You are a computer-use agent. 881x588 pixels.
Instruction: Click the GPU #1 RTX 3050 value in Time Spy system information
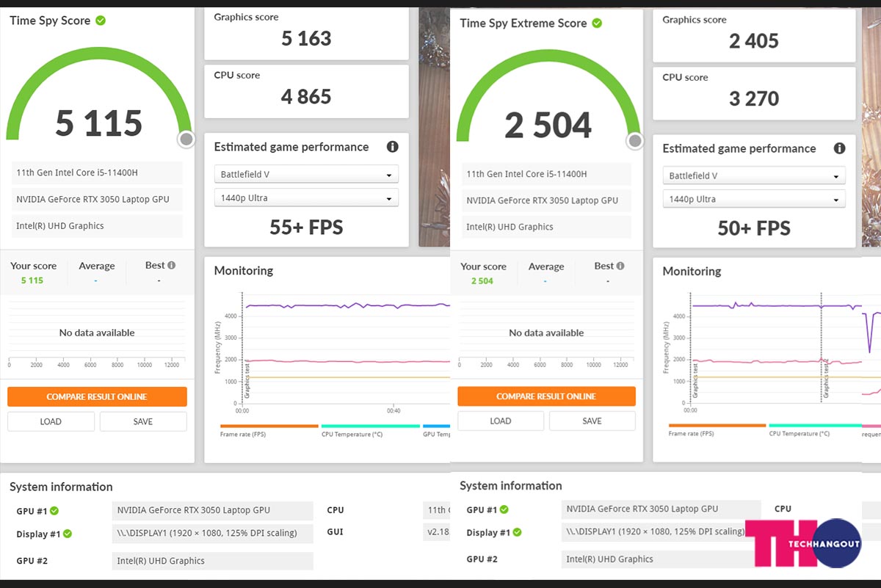[213, 511]
